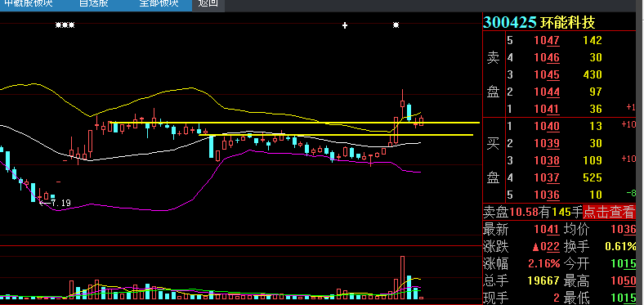Click the lower yellow horizontal support line

point(336,135)
